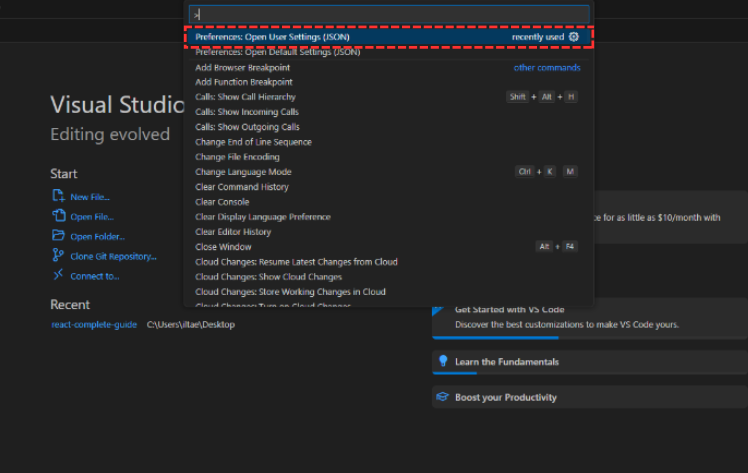Click the graduation cap icon for Boost your Productivity
This screenshot has height=473, width=748.
[442, 397]
